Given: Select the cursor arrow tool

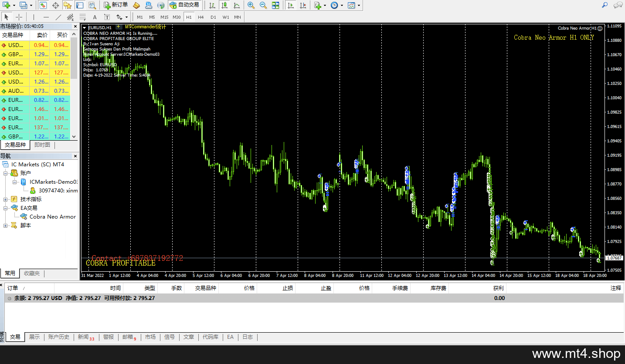Looking at the screenshot, I should [7, 17].
